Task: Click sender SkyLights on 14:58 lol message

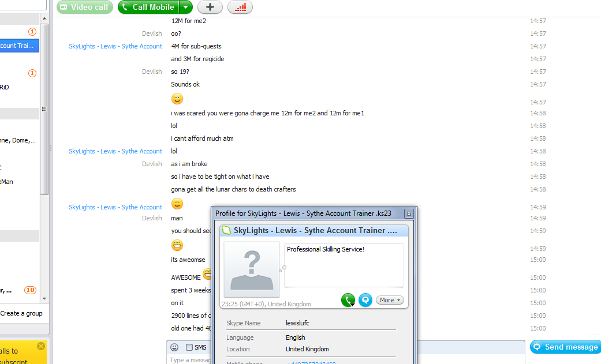Action: coord(115,151)
